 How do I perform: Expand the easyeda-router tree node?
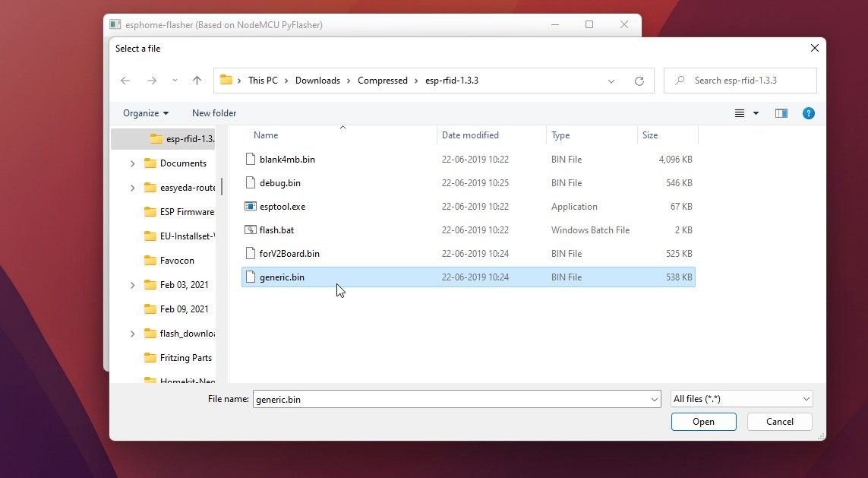132,188
